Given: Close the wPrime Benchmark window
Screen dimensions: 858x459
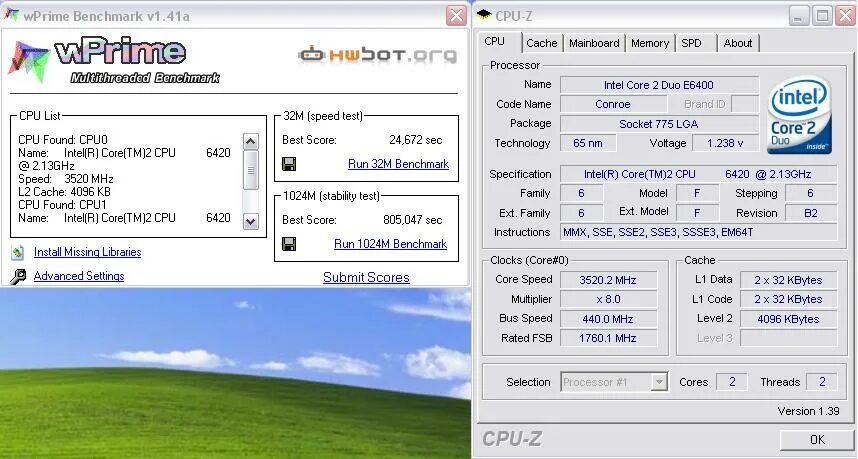Looking at the screenshot, I should [x=456, y=16].
